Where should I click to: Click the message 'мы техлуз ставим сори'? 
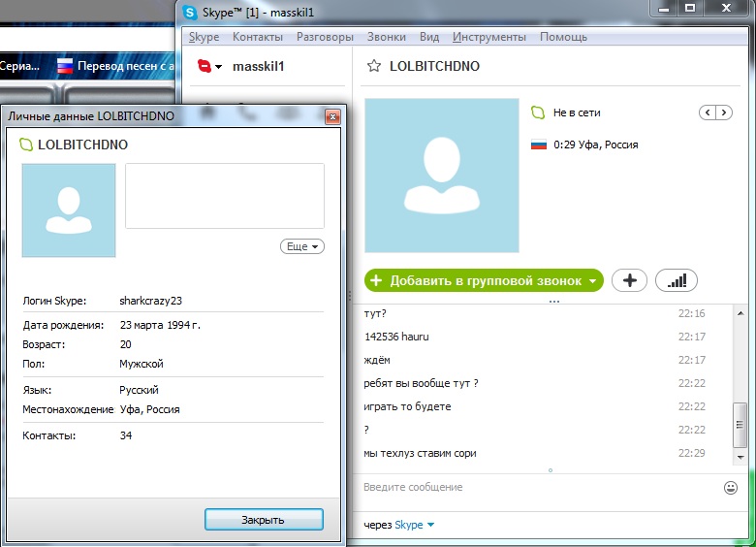point(420,454)
